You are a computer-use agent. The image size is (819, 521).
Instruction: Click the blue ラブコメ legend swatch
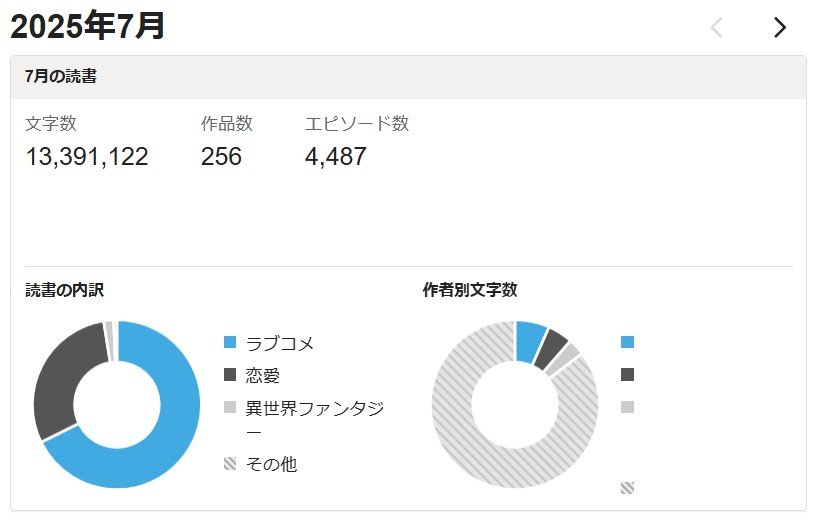(231, 343)
